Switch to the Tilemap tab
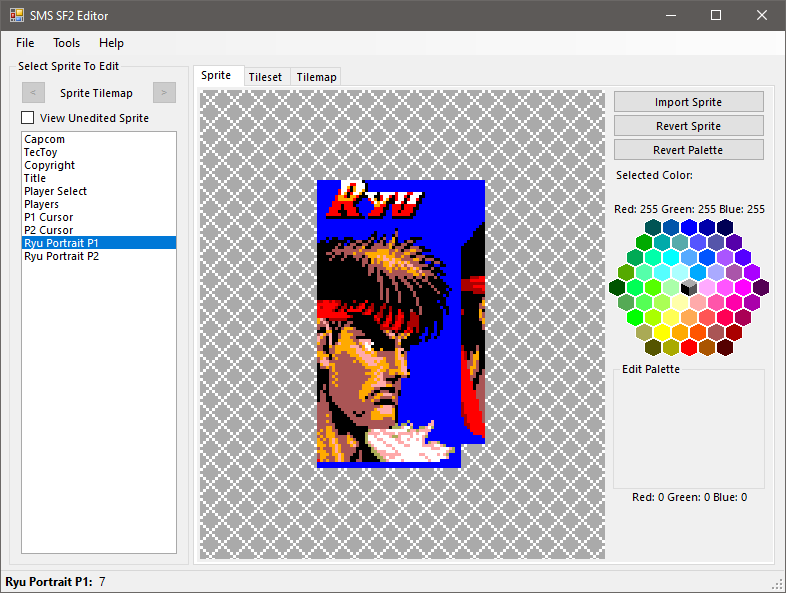The image size is (786, 593). point(316,77)
